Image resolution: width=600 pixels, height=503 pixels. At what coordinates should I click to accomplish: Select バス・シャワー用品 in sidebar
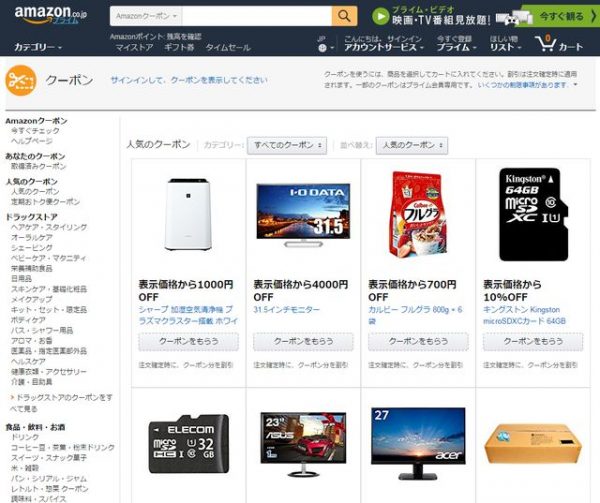tap(42, 330)
